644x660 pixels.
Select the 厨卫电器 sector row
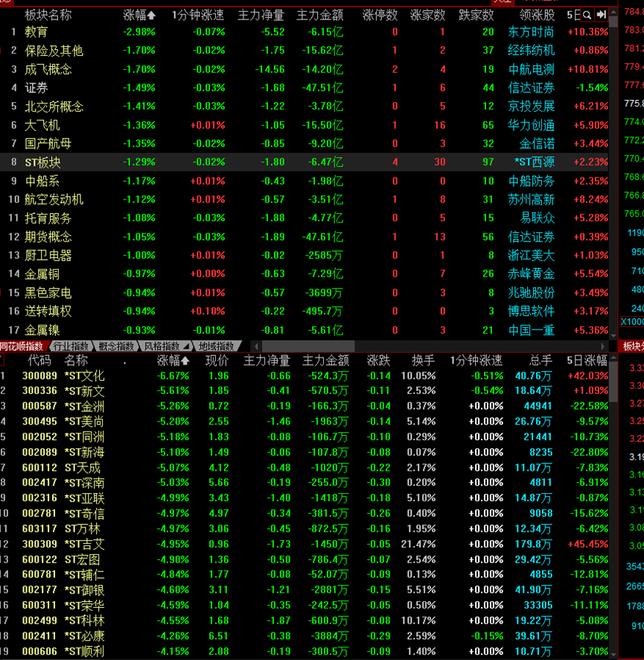304,255
